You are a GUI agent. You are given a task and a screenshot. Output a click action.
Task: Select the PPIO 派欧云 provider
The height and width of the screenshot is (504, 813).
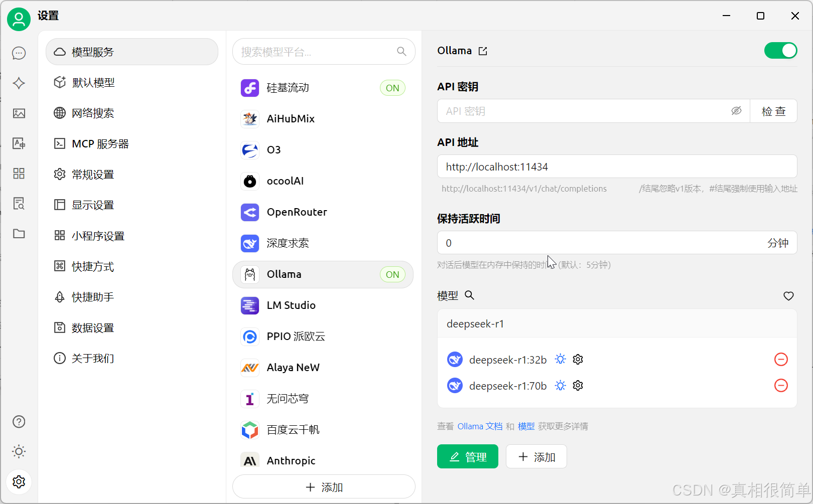(323, 337)
